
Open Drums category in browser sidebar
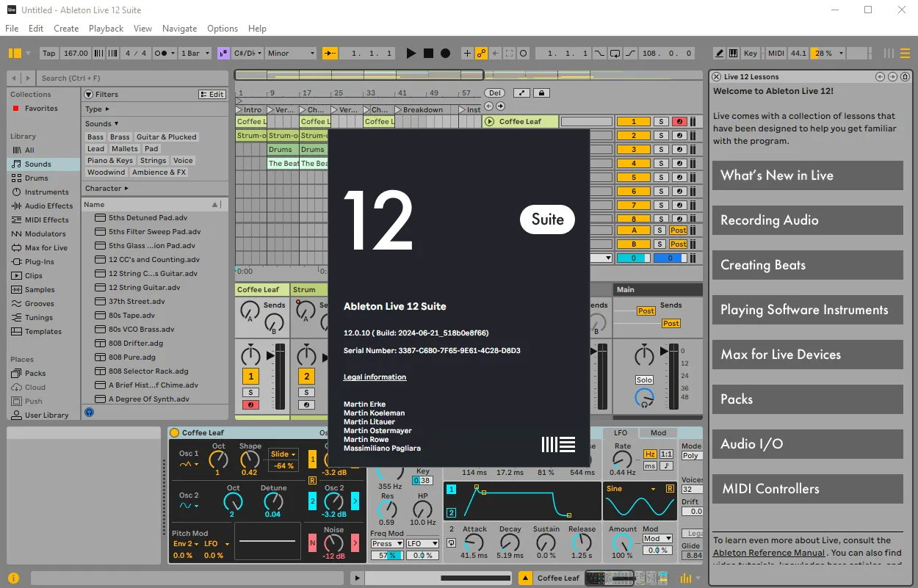pos(36,178)
